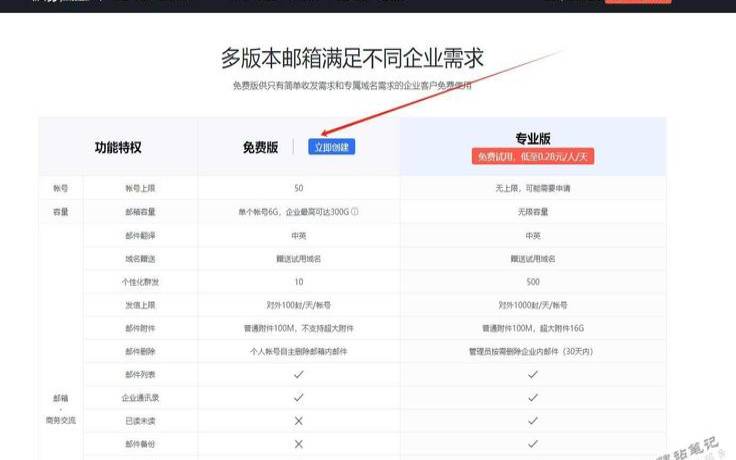Click the 普通附件100M，不支持超大附件 cell
This screenshot has height=460, width=736.
click(x=299, y=328)
